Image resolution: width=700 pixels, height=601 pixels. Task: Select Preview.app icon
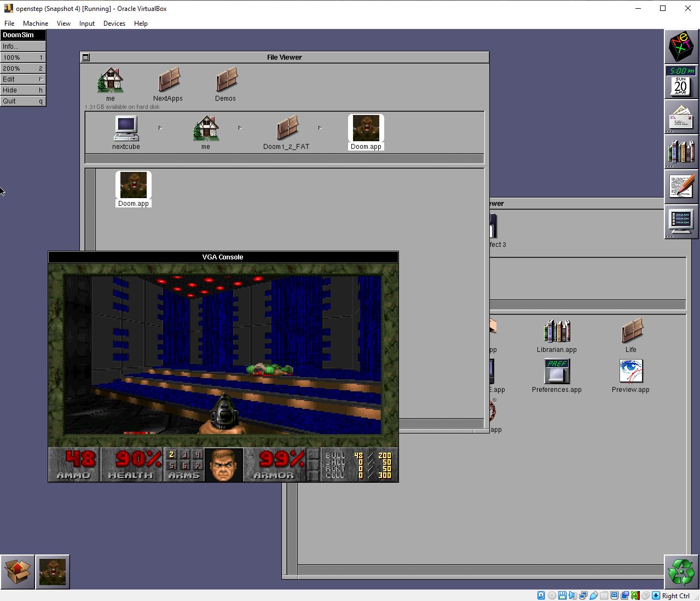point(630,372)
